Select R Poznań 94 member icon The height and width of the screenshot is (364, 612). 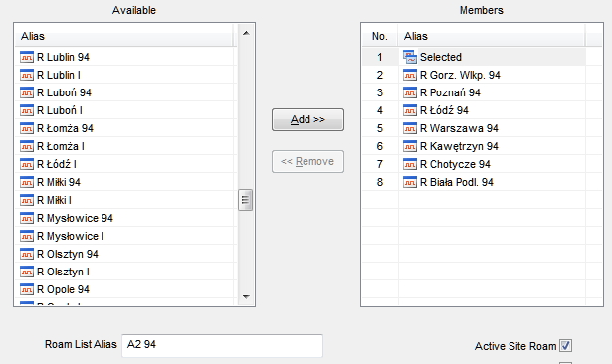[410, 92]
